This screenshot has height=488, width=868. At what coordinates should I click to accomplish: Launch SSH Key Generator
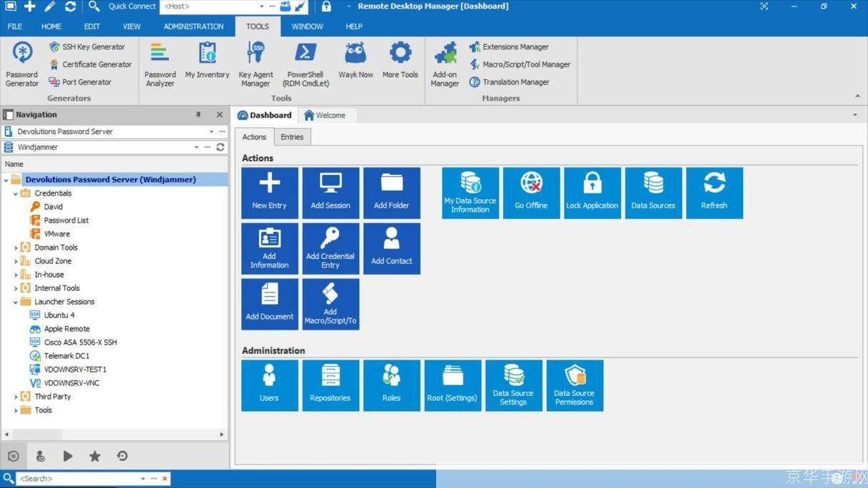click(x=86, y=47)
